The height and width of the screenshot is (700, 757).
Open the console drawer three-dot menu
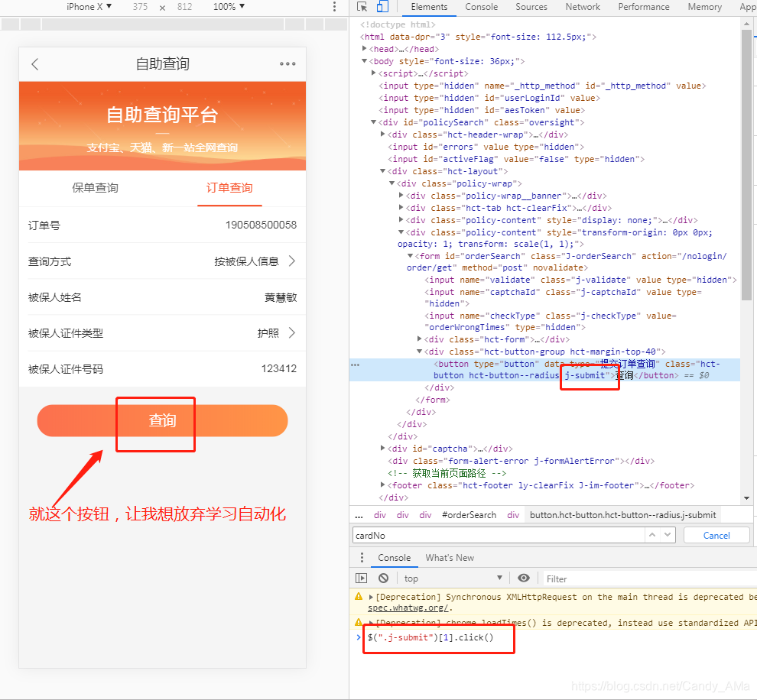[362, 558]
